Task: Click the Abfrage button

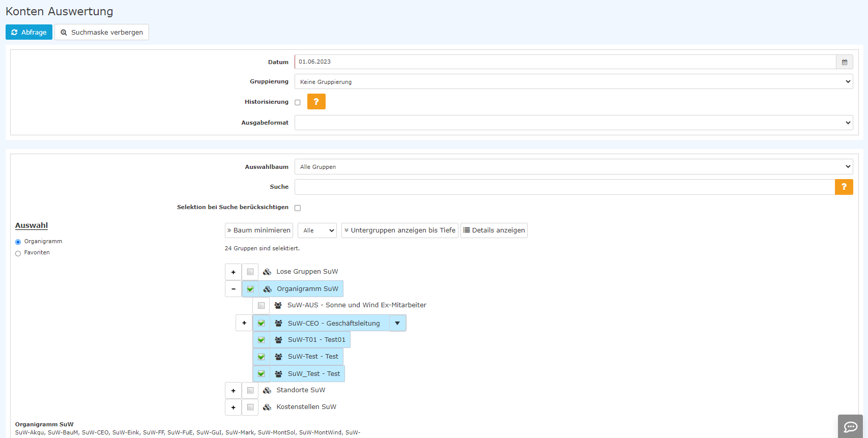Action: [29, 32]
